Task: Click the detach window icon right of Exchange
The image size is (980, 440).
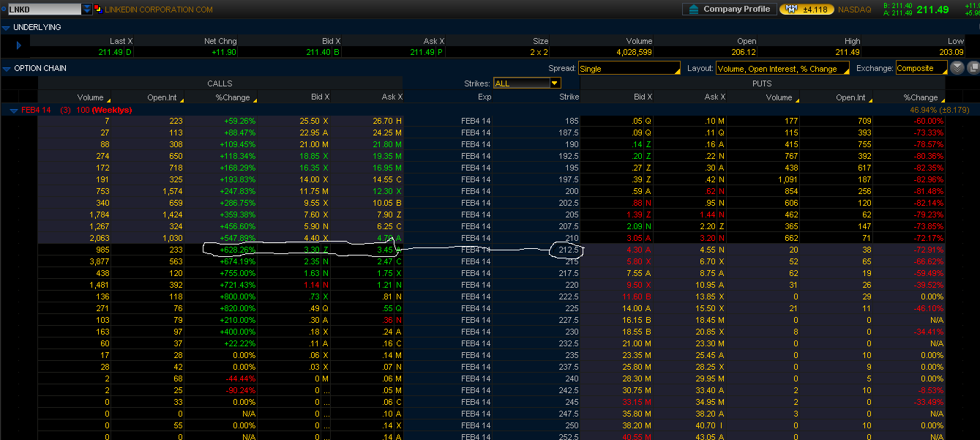Action: (973, 68)
